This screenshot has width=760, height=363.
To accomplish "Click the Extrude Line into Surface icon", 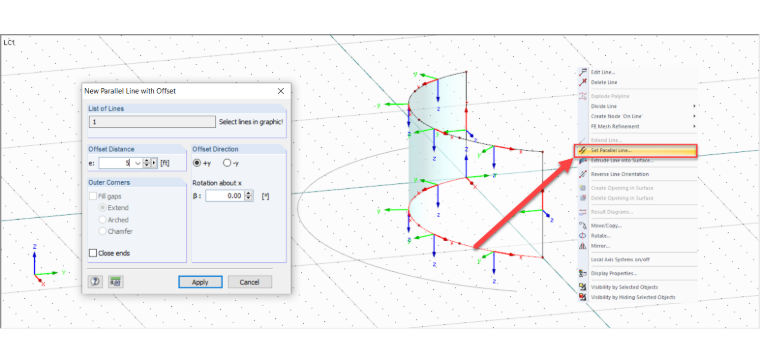I will coord(583,160).
